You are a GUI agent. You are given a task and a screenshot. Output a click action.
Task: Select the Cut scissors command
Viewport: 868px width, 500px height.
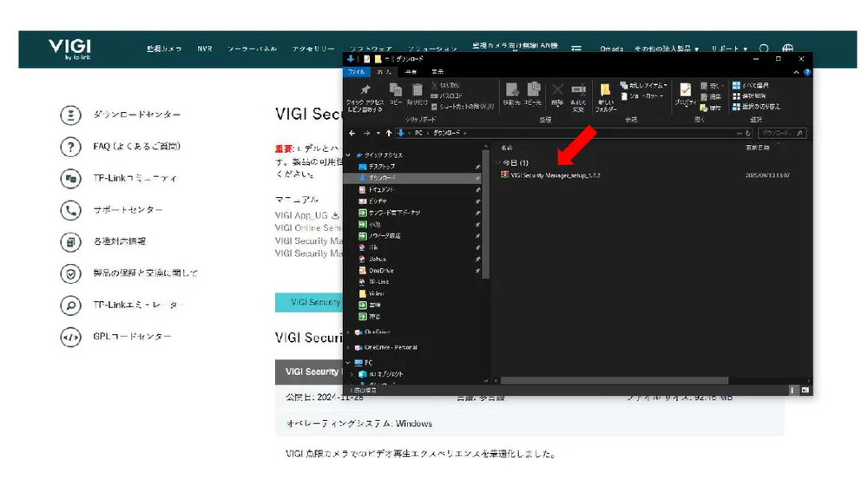445,85
